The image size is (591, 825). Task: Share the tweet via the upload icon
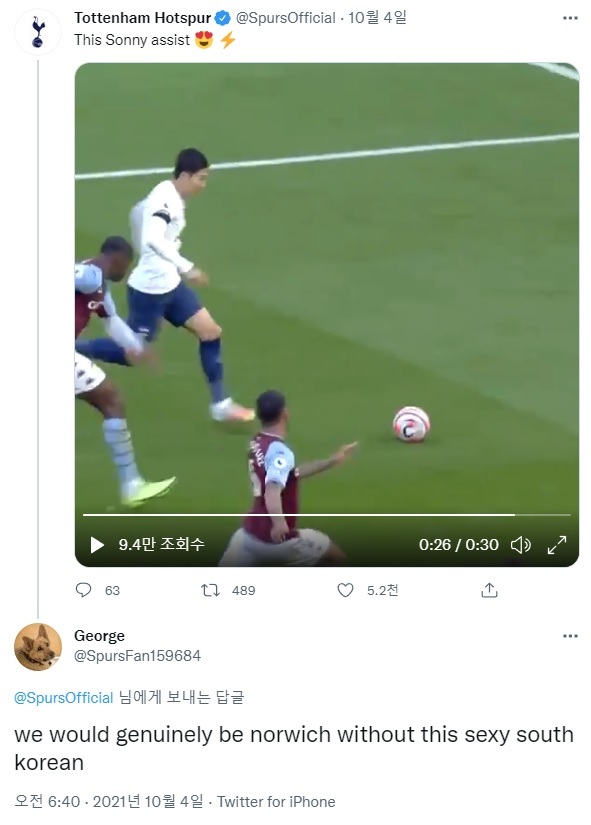489,590
